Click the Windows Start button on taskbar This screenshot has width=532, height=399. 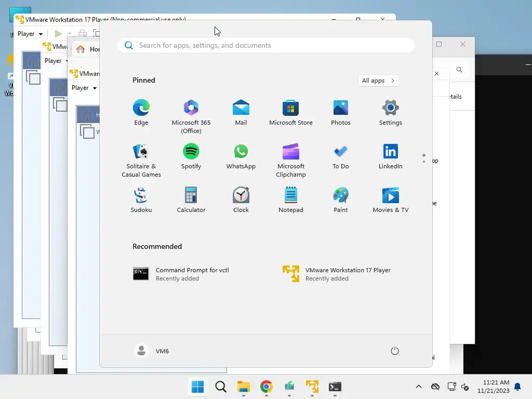(198, 387)
